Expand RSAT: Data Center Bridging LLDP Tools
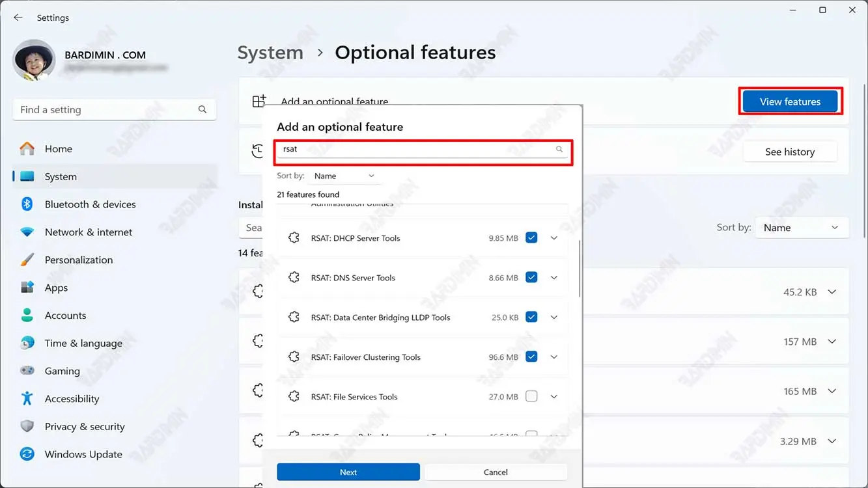Image resolution: width=868 pixels, height=488 pixels. click(554, 318)
